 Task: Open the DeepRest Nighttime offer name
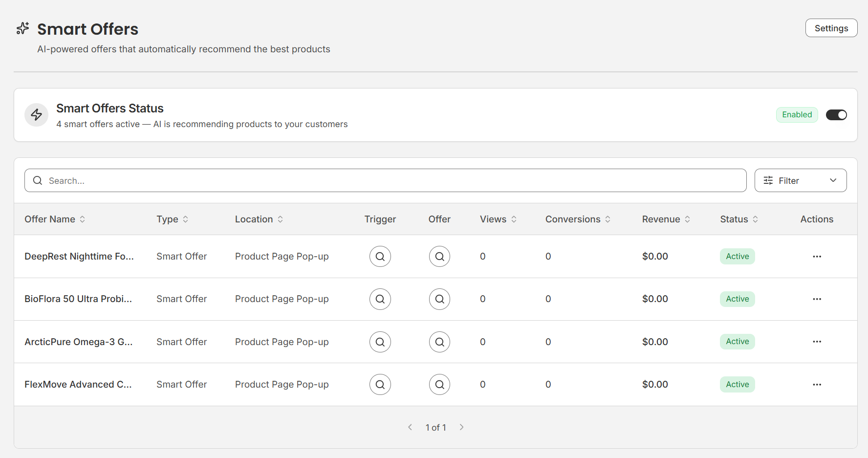(x=79, y=256)
